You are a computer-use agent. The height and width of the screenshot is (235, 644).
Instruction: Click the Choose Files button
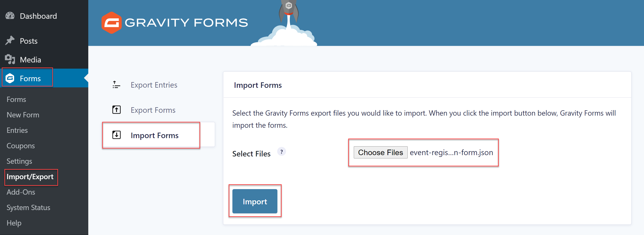pyautogui.click(x=380, y=152)
